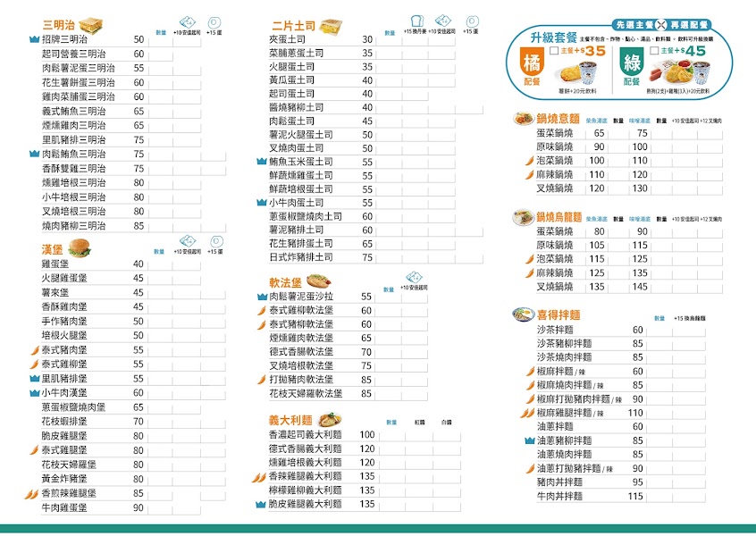Click the crown icon beside 小牛肉漢堡
Screen dimensions: 756x536
point(34,393)
